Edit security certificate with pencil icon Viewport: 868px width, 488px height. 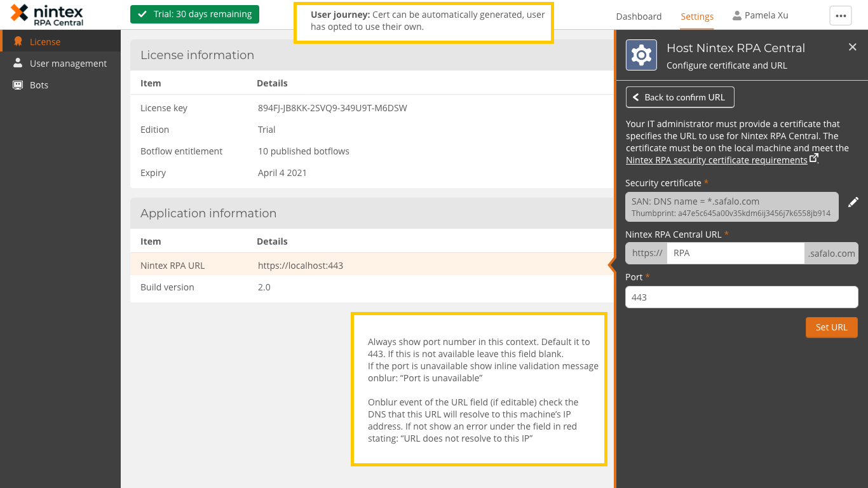(x=853, y=201)
